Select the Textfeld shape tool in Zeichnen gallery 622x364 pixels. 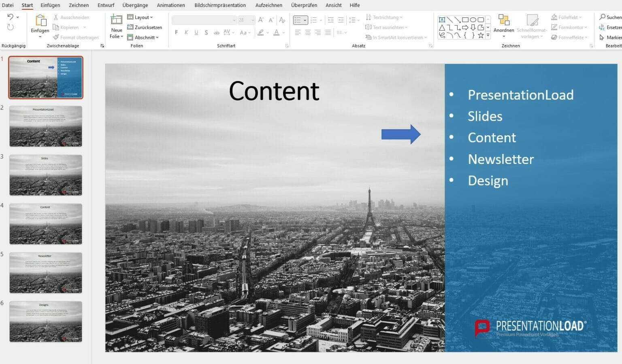pos(442,20)
